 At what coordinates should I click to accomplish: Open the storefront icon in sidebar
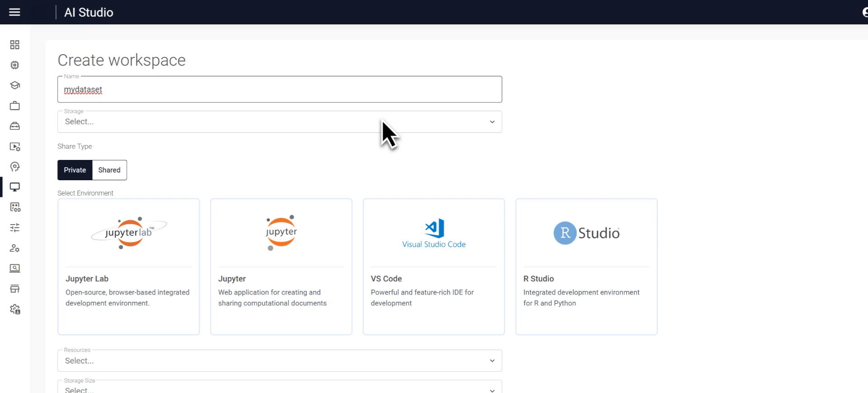coord(14,289)
